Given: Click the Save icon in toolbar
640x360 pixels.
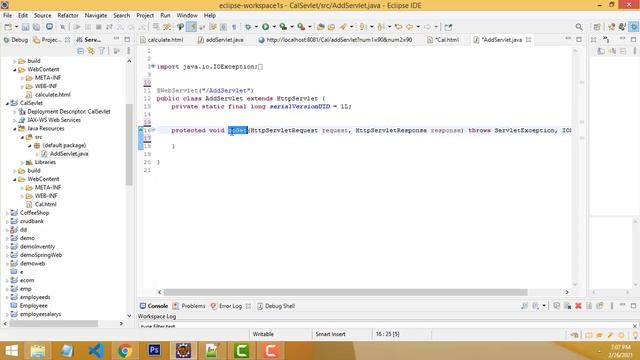Looking at the screenshot, I should click(x=25, y=27).
